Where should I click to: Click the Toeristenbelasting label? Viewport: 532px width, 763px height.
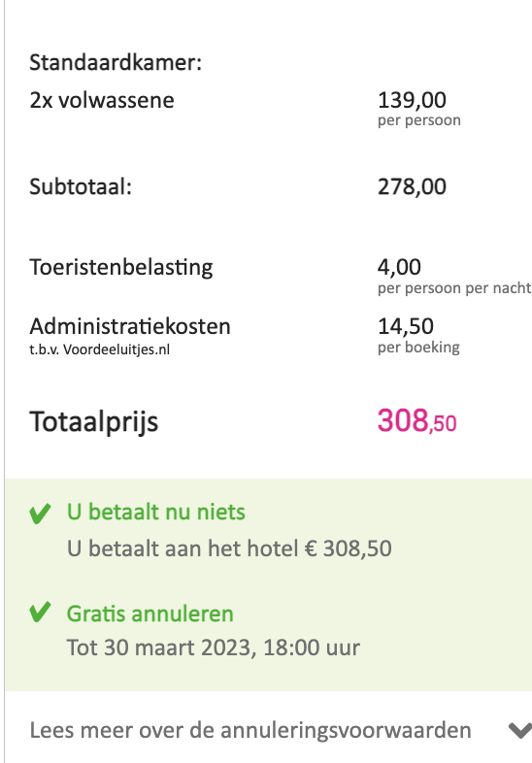coord(121,268)
